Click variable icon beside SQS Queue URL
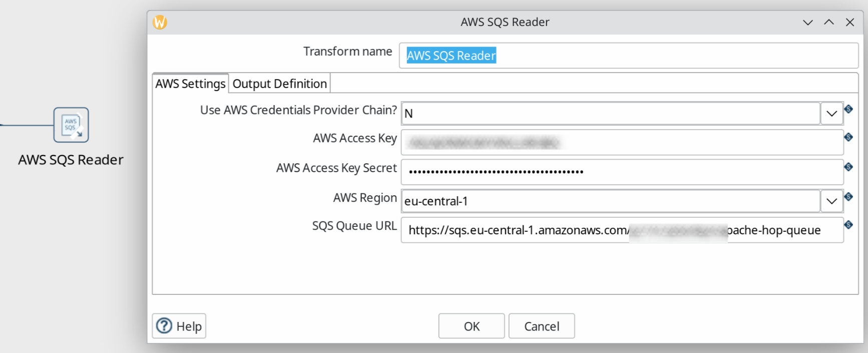Image resolution: width=868 pixels, height=353 pixels. [x=848, y=225]
